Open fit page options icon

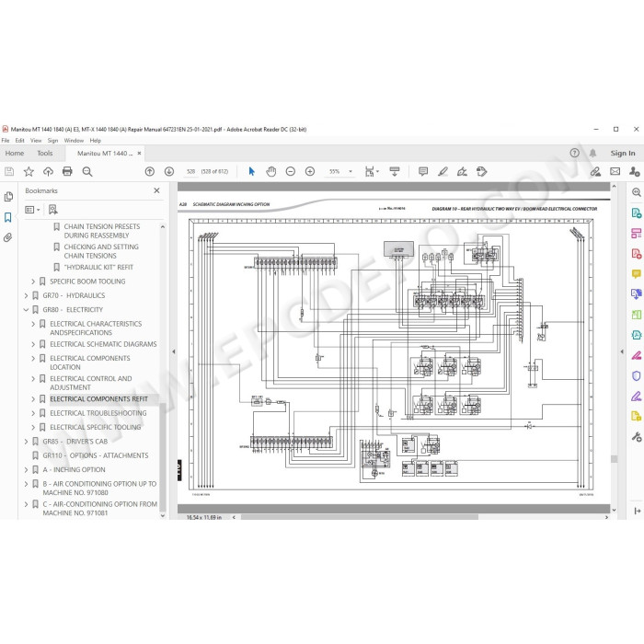click(x=371, y=171)
